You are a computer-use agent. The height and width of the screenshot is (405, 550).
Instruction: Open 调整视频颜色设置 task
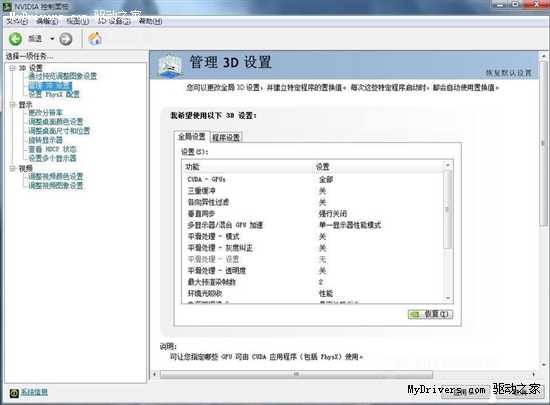(56, 176)
